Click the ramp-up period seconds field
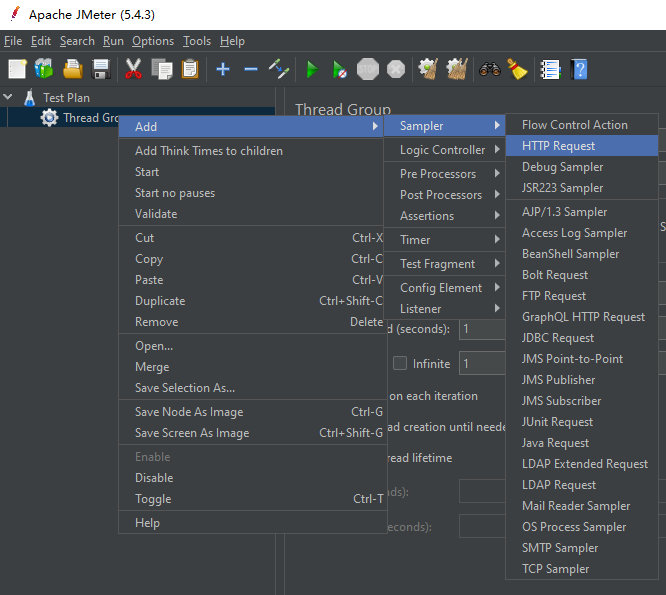 [x=482, y=329]
